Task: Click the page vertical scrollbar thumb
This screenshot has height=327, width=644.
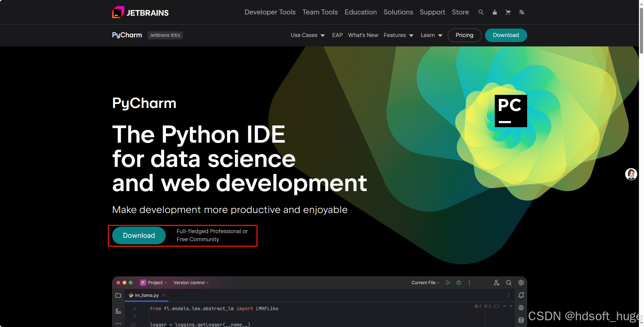Action: [641, 30]
